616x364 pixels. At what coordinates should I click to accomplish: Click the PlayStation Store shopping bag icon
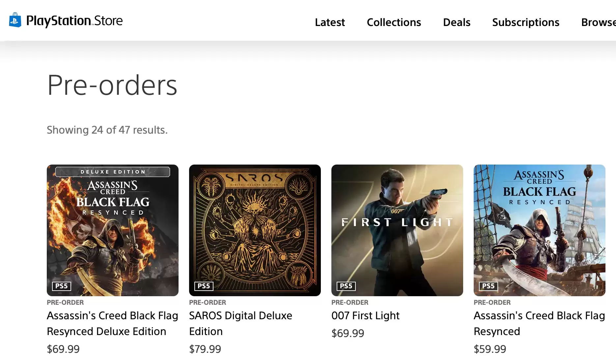[15, 20]
